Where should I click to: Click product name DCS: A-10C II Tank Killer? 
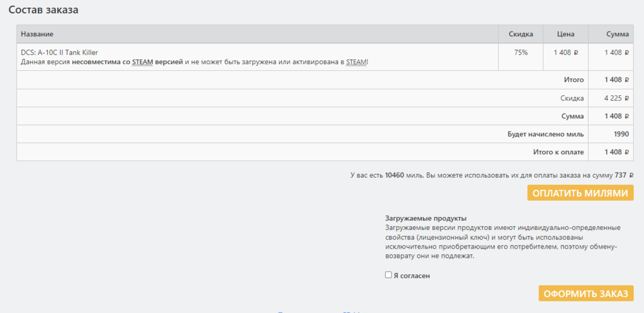pyautogui.click(x=59, y=52)
